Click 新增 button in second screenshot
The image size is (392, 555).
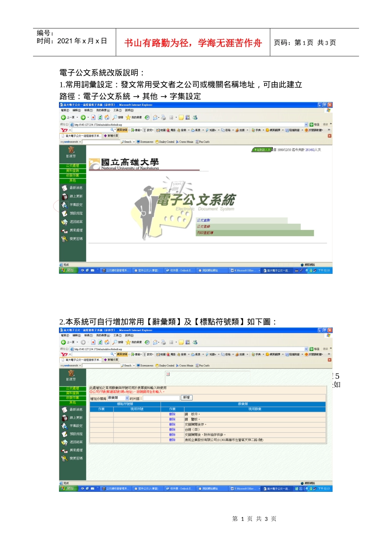[x=187, y=398]
